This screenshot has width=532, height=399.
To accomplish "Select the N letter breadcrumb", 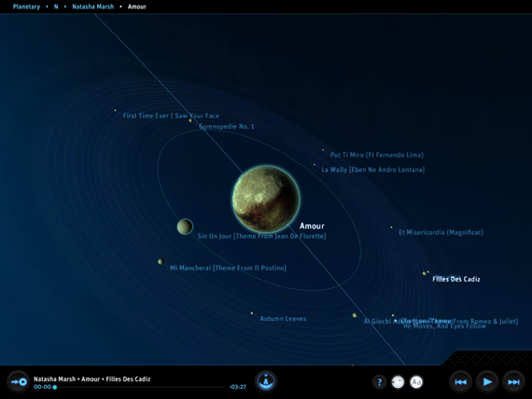I will [x=56, y=7].
